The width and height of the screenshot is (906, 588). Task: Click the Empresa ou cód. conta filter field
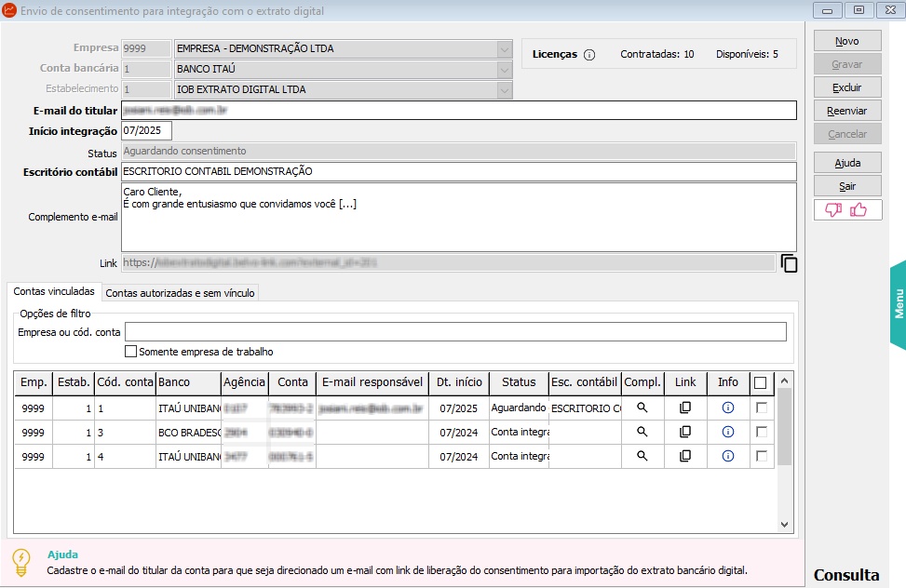pyautogui.click(x=456, y=332)
